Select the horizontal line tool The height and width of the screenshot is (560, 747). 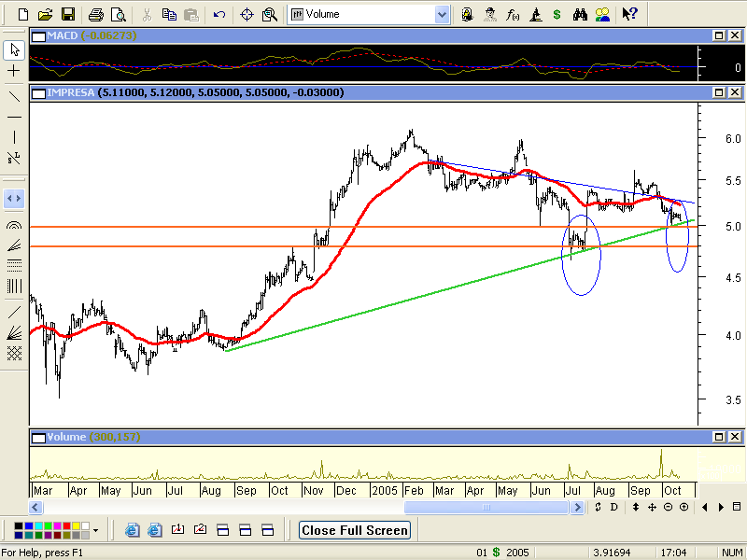[x=14, y=117]
